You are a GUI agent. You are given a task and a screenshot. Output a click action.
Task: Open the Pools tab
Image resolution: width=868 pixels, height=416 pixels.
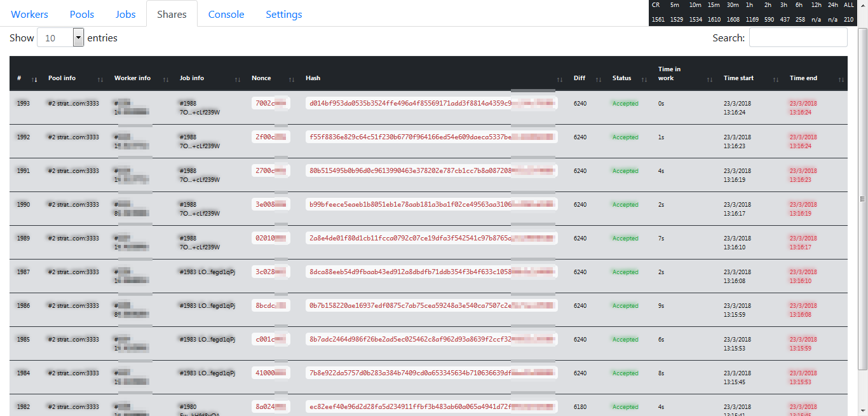tap(81, 13)
